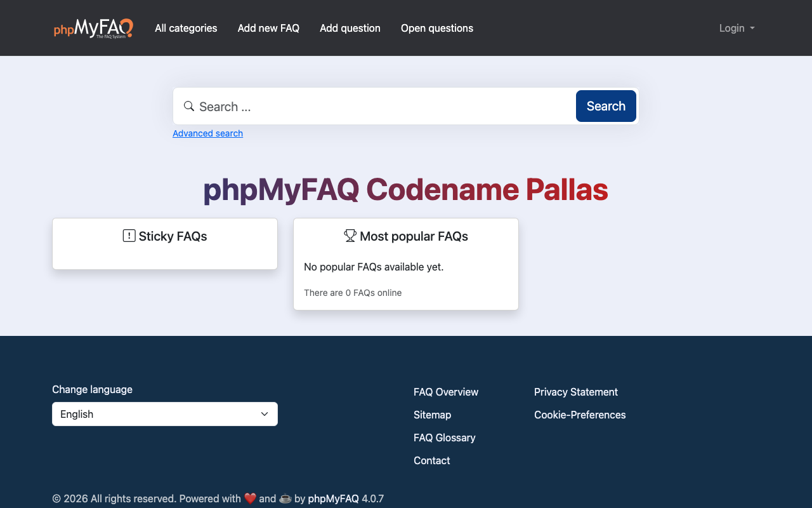
Task: Open Cookie-Preferences
Action: (x=580, y=415)
